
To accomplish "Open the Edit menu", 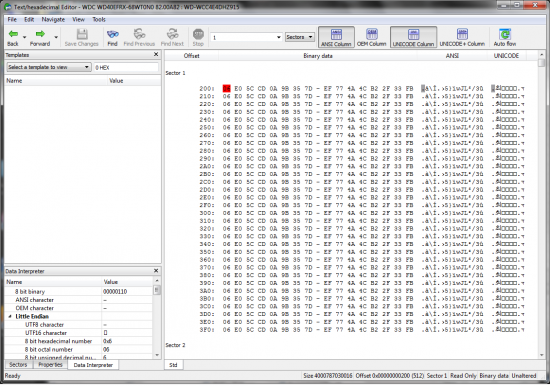I will pyautogui.click(x=29, y=20).
